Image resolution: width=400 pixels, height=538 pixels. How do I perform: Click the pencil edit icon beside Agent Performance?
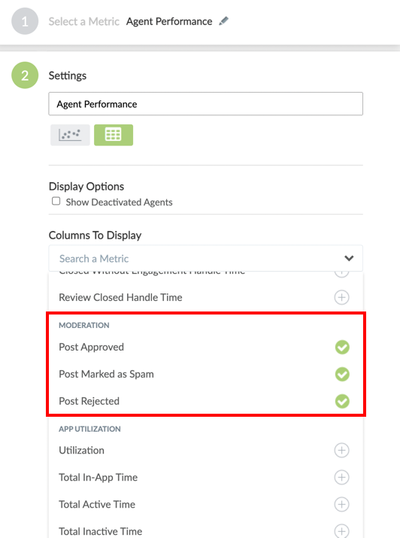click(x=223, y=21)
